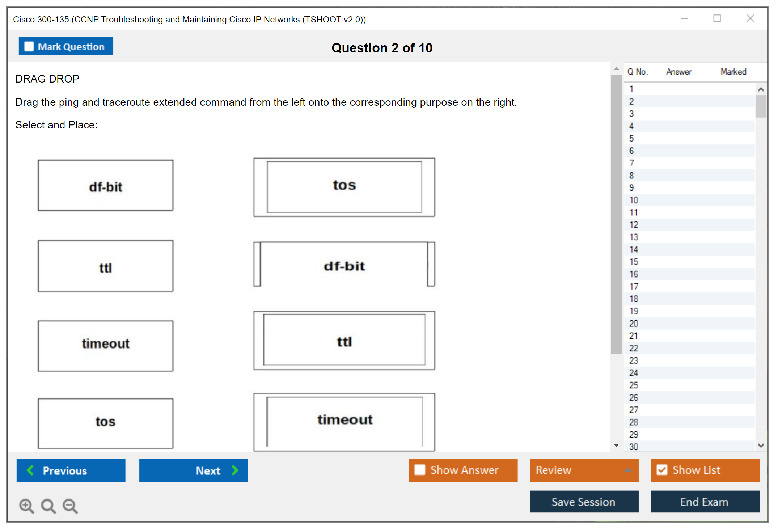Expand the Review dropdown arrow
This screenshot has width=778, height=532.
pos(628,470)
